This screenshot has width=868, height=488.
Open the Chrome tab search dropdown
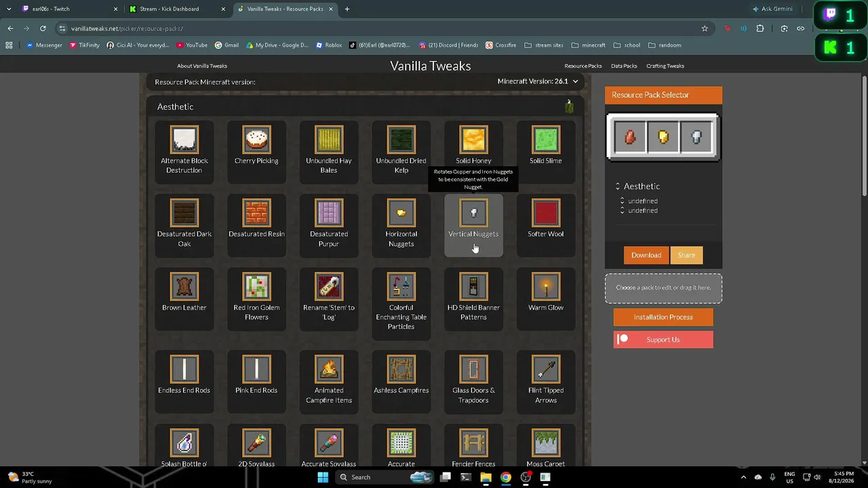tap(9, 9)
